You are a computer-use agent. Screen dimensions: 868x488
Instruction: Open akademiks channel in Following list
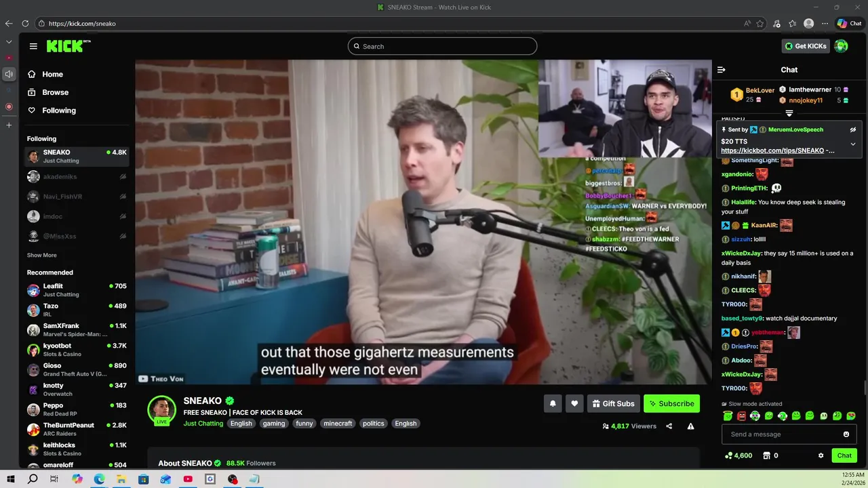coord(77,177)
